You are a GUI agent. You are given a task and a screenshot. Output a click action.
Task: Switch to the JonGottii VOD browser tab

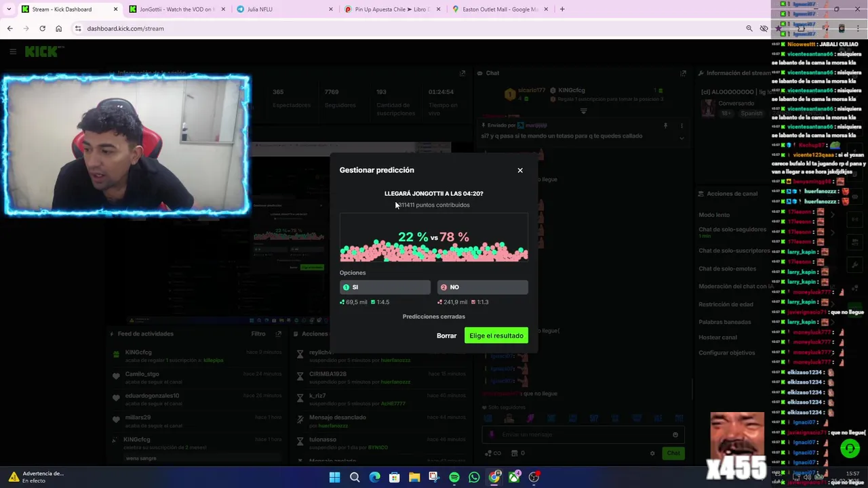click(x=176, y=9)
